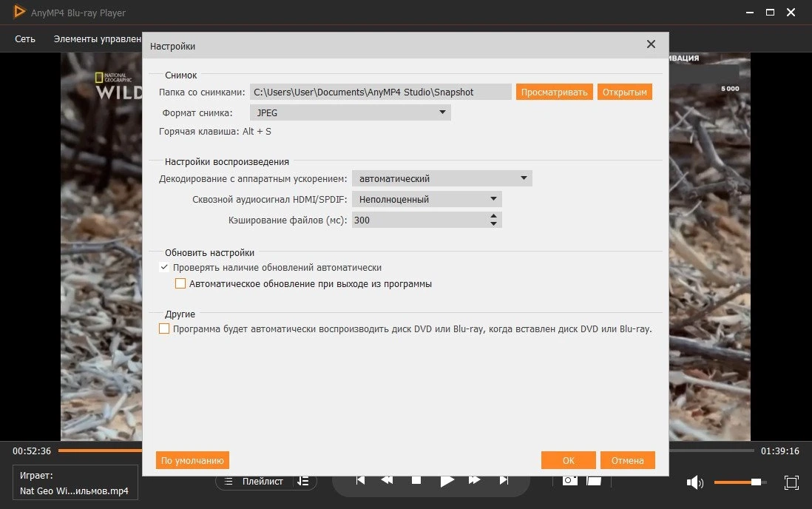The width and height of the screenshot is (812, 509).
Task: Enable automatic update on program exit
Action: [x=180, y=283]
